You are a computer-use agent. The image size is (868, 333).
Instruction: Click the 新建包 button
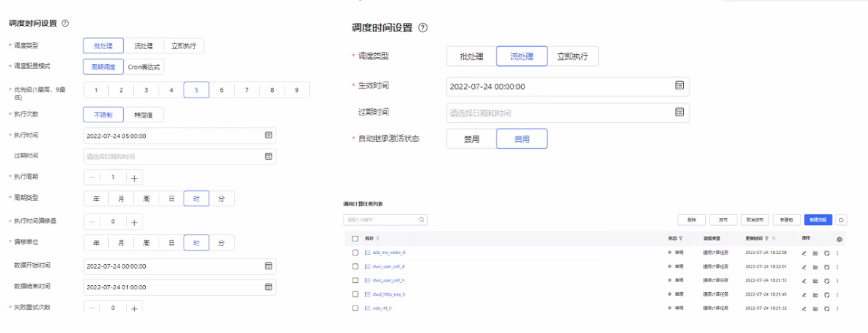click(x=786, y=220)
